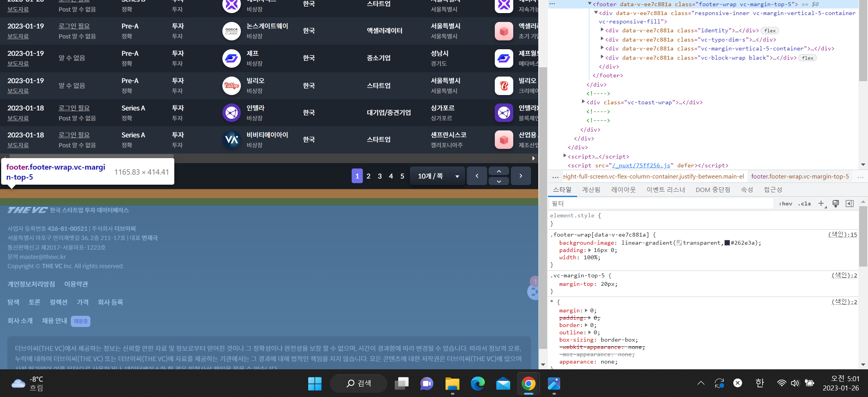Open Windows Start menu
The width and height of the screenshot is (868, 397).
pyautogui.click(x=314, y=384)
